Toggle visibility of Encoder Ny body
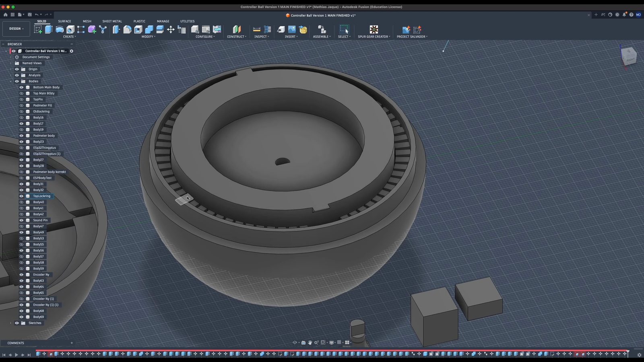This screenshot has width=644, height=362. tap(22, 275)
